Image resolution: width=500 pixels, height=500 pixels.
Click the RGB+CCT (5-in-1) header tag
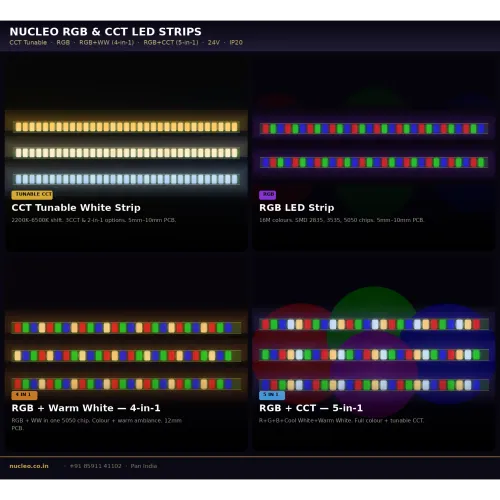tap(171, 43)
